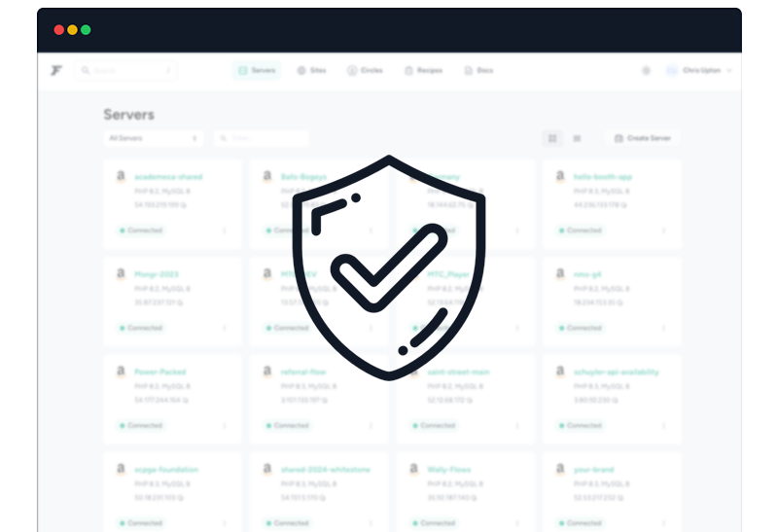Click the large shield checkmark icon
778x532 pixels.
(x=389, y=267)
